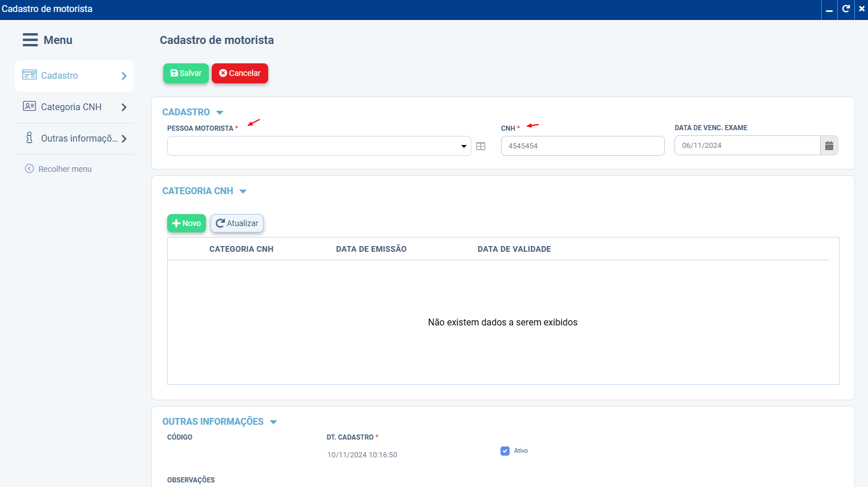Open the calendar picker for exam date

[x=829, y=146]
